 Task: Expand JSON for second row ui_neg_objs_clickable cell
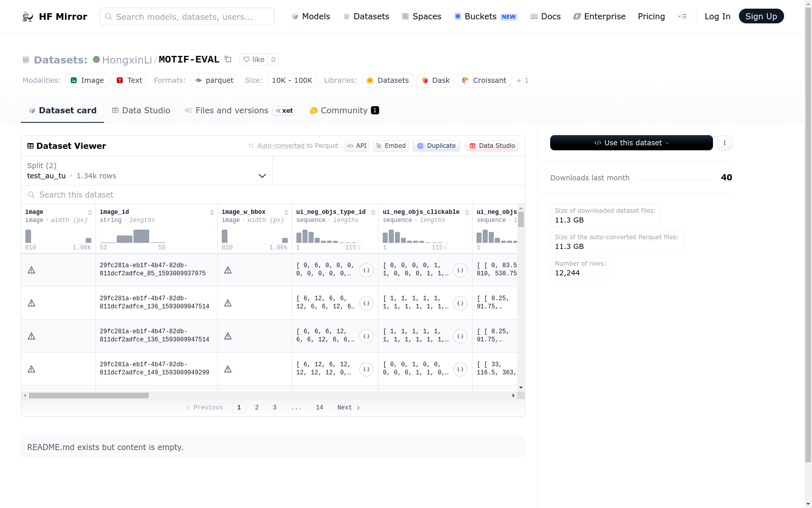coord(460,303)
